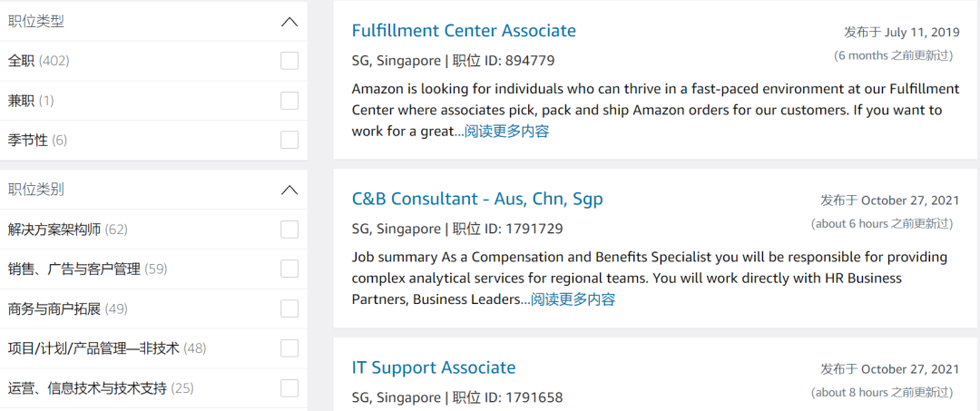Image resolution: width=980 pixels, height=411 pixels.
Task: Click the 全职 filter label
Action: coord(21,61)
